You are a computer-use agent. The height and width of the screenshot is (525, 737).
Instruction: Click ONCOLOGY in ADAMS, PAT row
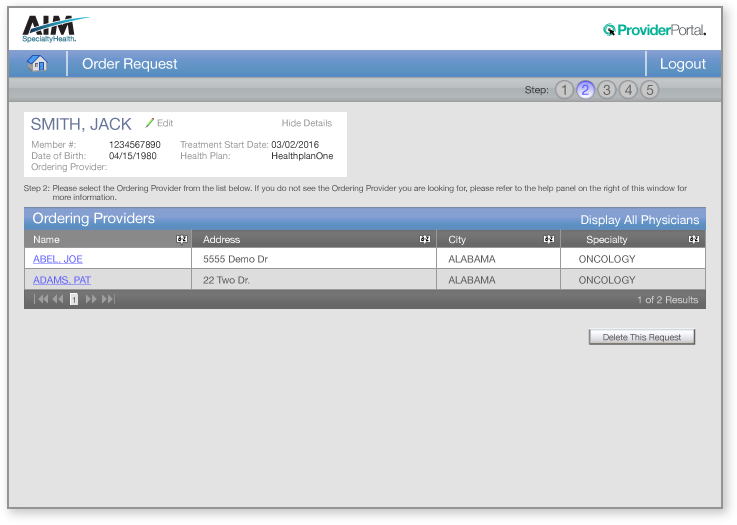tap(607, 280)
